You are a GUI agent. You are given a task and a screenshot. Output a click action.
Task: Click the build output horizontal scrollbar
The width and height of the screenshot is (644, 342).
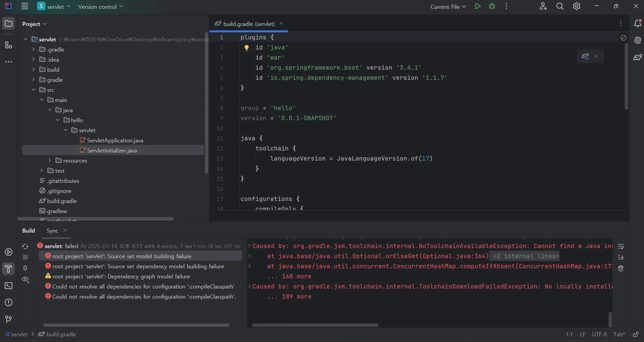coord(315,325)
